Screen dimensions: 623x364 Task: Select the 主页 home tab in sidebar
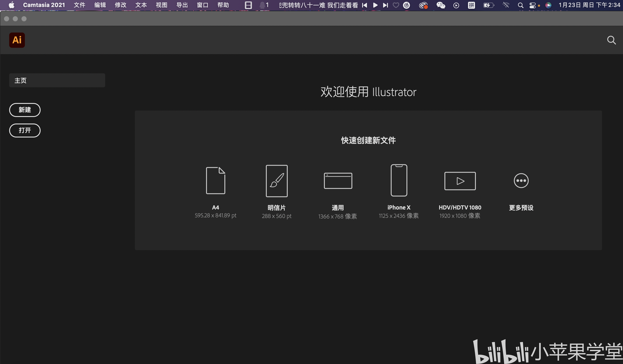[57, 80]
